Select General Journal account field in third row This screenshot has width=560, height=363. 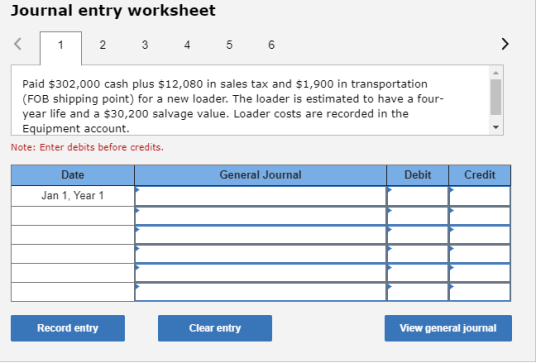click(x=260, y=235)
